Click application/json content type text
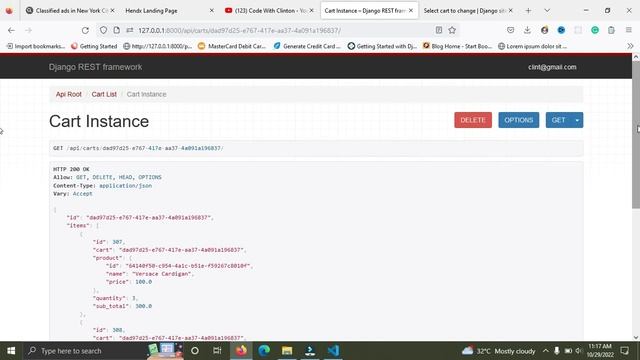 coord(126,185)
